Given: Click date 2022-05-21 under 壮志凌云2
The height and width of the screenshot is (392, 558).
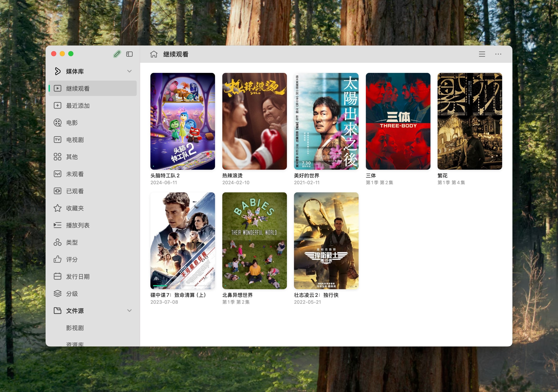Looking at the screenshot, I should coord(307,302).
